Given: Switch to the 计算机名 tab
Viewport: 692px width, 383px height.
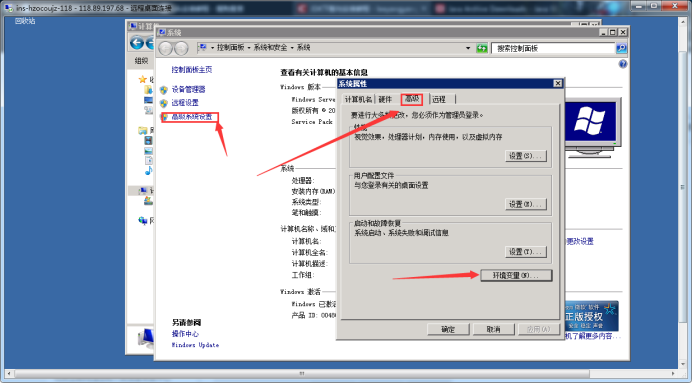Looking at the screenshot, I should (358, 100).
